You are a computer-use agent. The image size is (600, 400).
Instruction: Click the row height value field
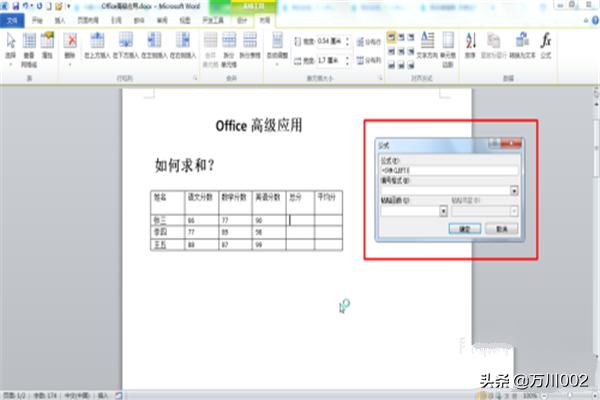pyautogui.click(x=331, y=41)
